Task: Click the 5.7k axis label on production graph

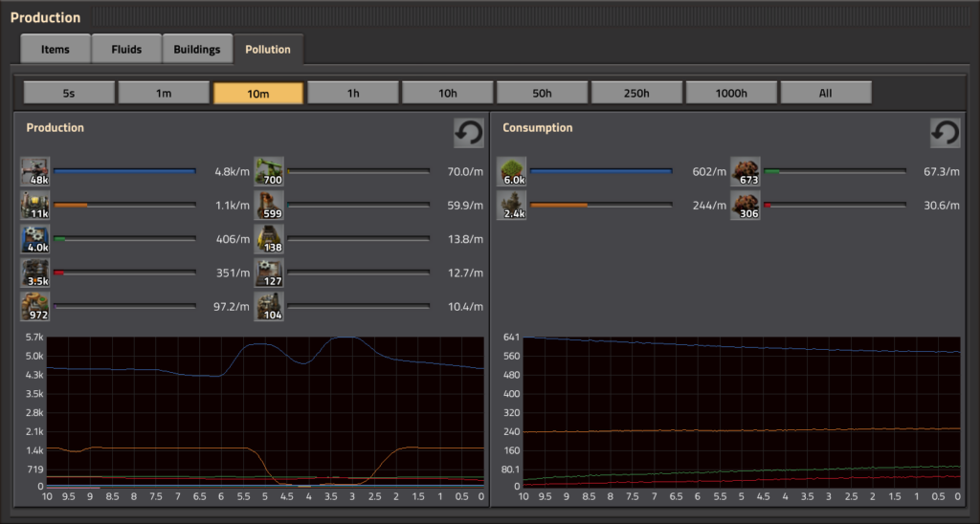Action: [33, 338]
